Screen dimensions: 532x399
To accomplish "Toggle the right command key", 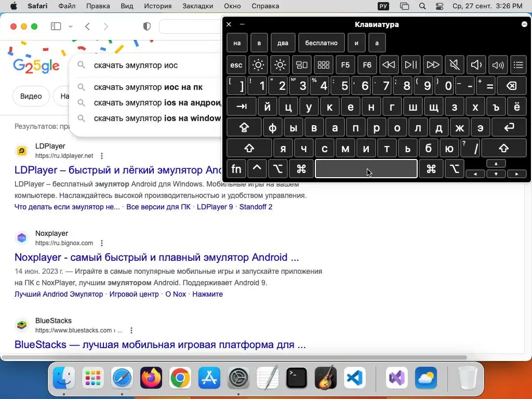I will [431, 169].
